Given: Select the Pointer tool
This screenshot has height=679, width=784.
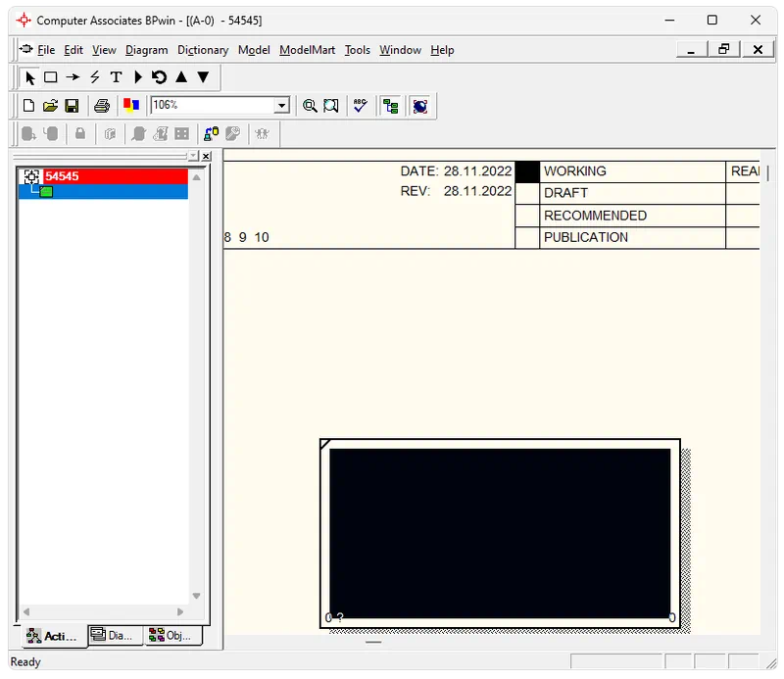Looking at the screenshot, I should point(30,77).
